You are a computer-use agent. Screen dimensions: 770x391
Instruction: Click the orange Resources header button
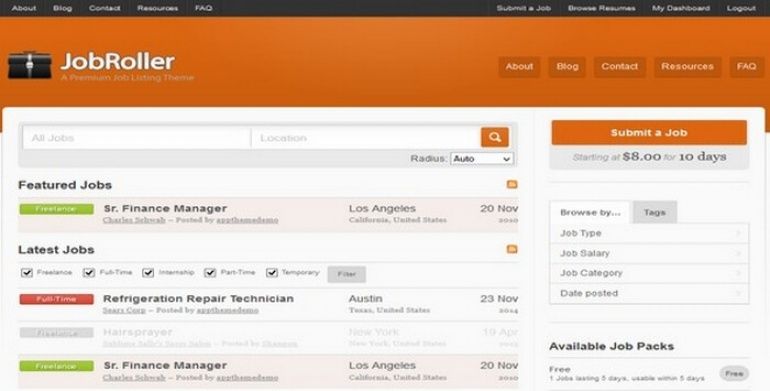tap(688, 67)
